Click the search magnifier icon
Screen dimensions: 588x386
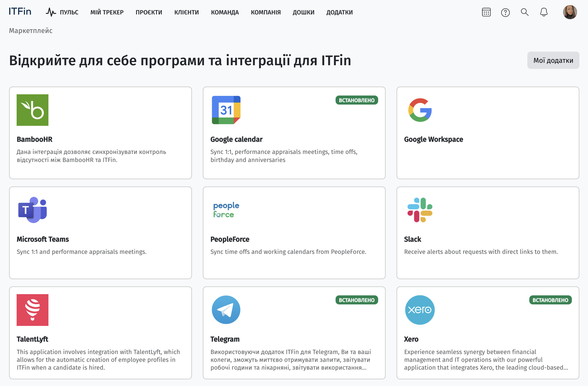click(524, 12)
